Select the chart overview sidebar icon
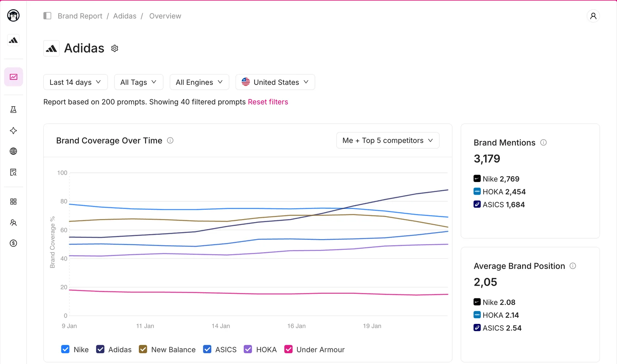This screenshot has height=364, width=617. pos(13,77)
